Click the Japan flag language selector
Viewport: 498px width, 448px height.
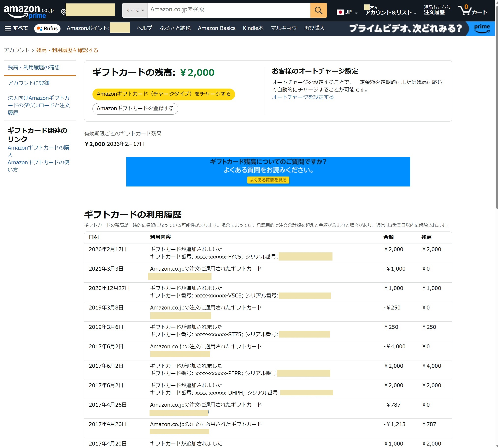coord(340,12)
